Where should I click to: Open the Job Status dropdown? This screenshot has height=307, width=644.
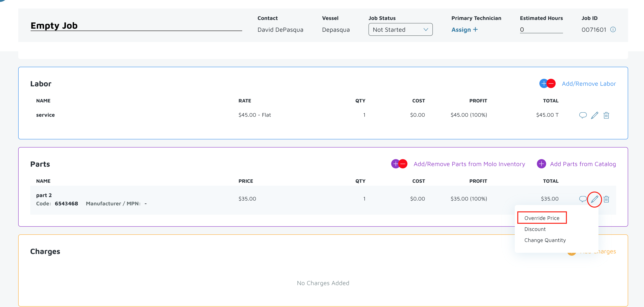coord(400,30)
